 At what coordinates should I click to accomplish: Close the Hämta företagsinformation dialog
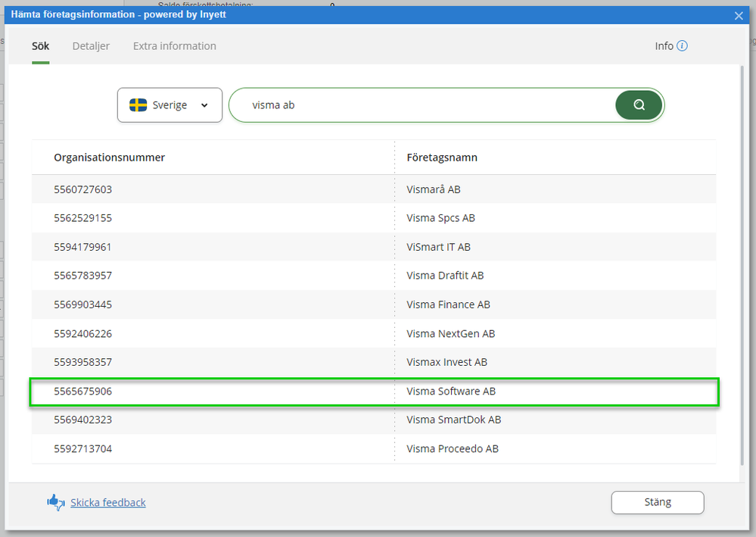pyautogui.click(x=738, y=15)
